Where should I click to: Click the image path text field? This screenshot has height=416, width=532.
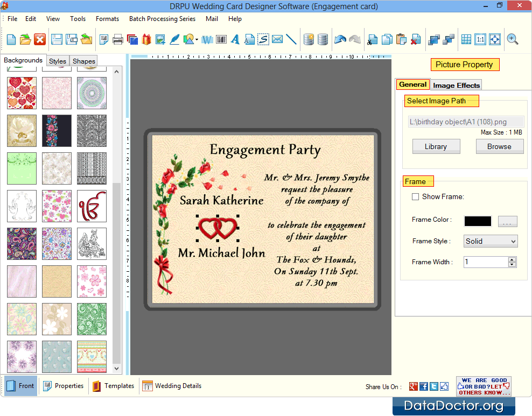pyautogui.click(x=466, y=122)
